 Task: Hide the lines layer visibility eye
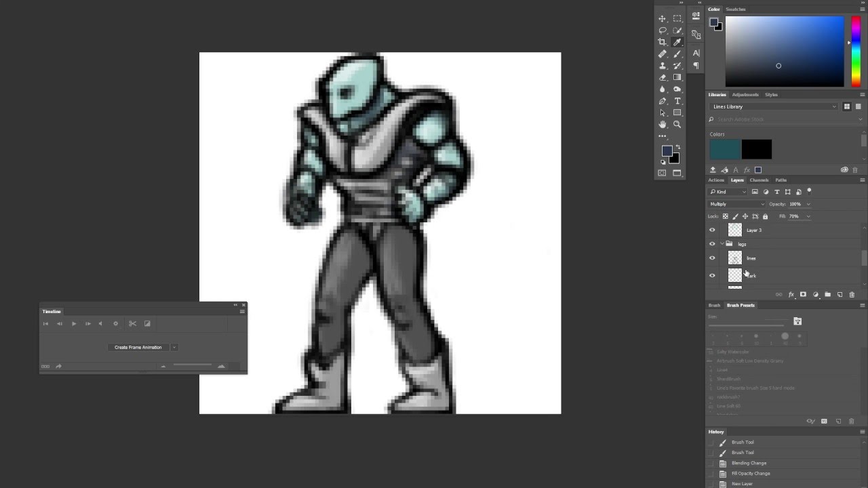click(x=712, y=258)
